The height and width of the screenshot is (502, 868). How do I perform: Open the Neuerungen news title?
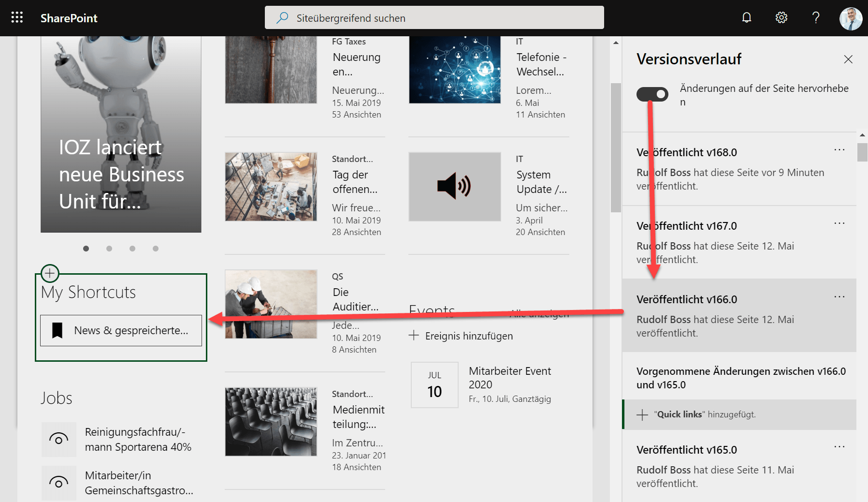[x=357, y=64]
